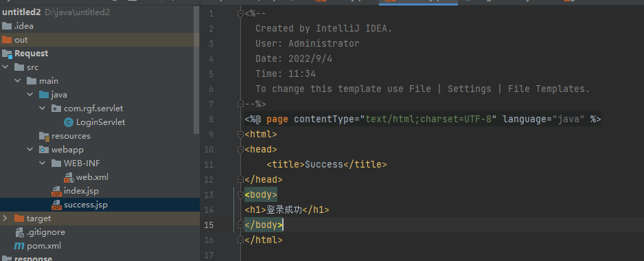
Task: Click the fold marker beside closing head tag
Action: click(x=241, y=180)
